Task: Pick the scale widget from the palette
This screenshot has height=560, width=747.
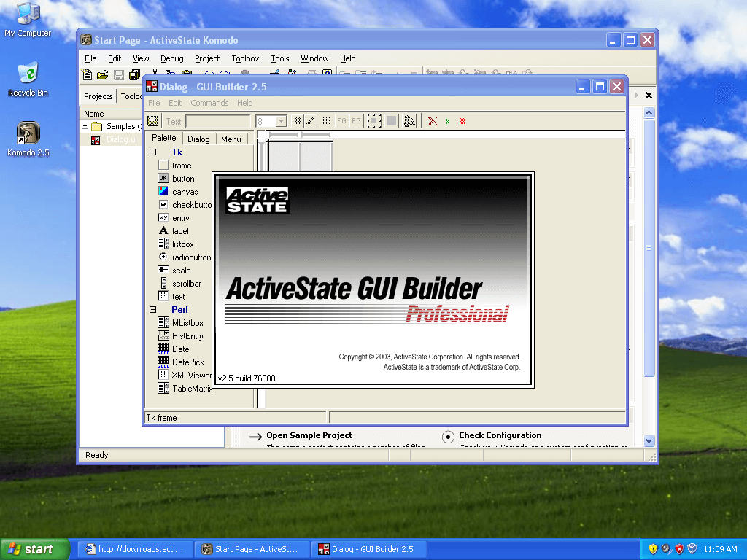Action: (174, 270)
